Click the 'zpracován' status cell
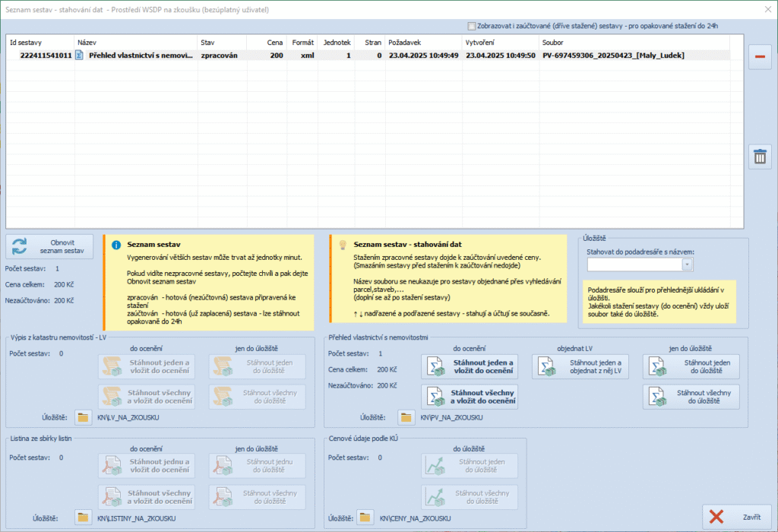The width and height of the screenshot is (778, 532). [x=219, y=55]
